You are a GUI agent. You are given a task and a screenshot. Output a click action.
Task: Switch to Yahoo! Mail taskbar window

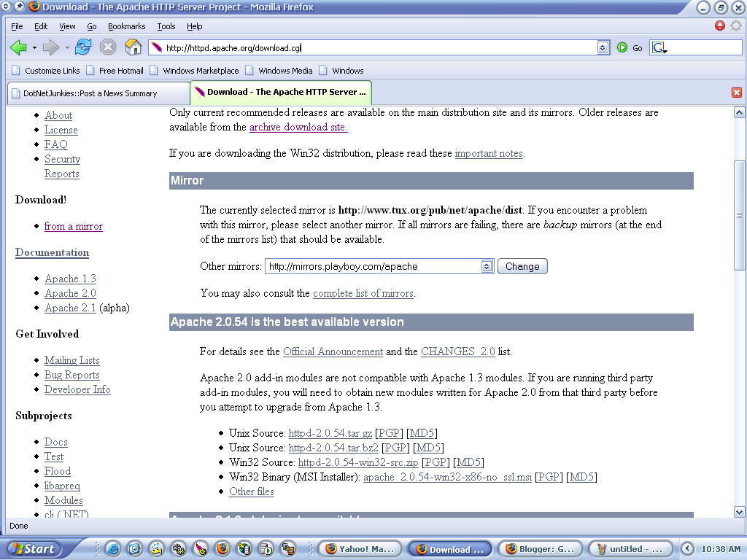pyautogui.click(x=360, y=549)
